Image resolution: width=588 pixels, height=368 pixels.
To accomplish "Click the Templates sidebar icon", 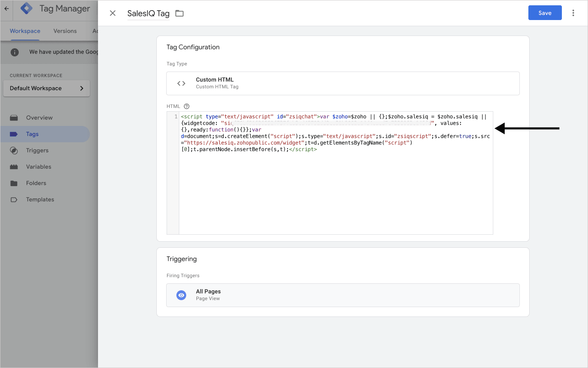I will coord(14,200).
